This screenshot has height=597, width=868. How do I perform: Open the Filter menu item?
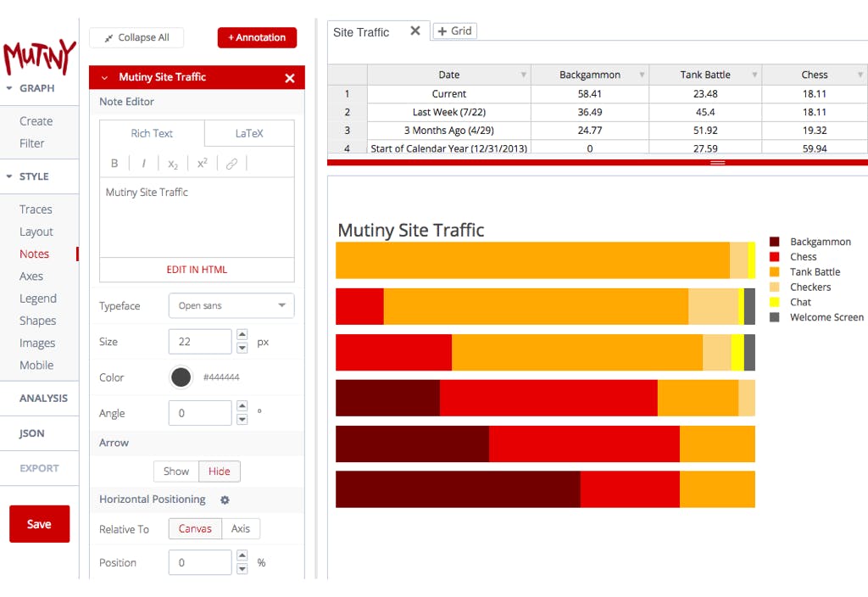[31, 143]
